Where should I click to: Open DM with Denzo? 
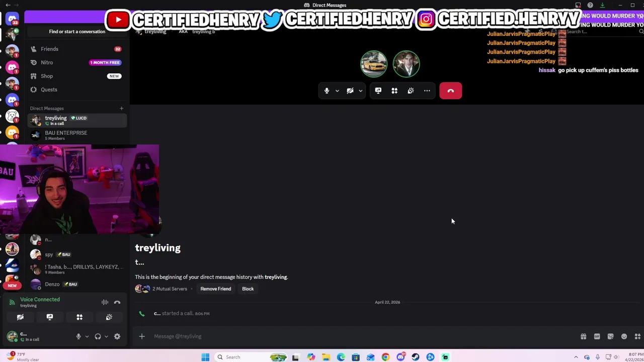[77, 284]
